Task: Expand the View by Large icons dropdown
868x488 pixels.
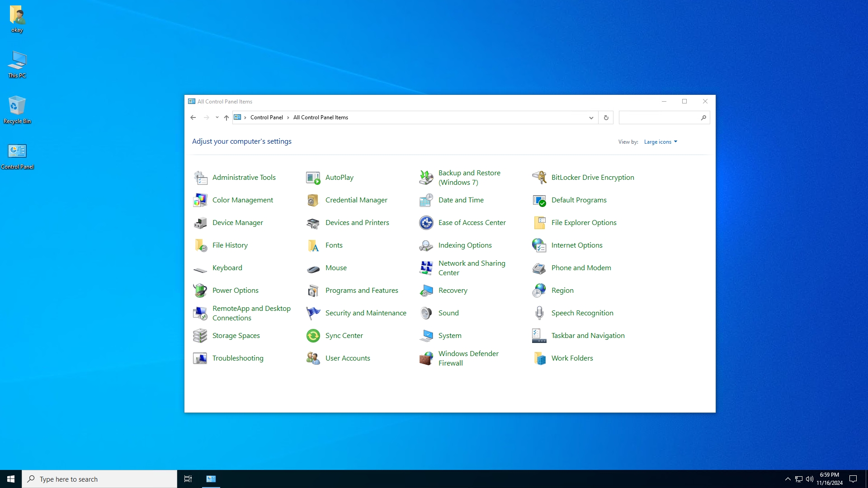Action: click(x=660, y=142)
